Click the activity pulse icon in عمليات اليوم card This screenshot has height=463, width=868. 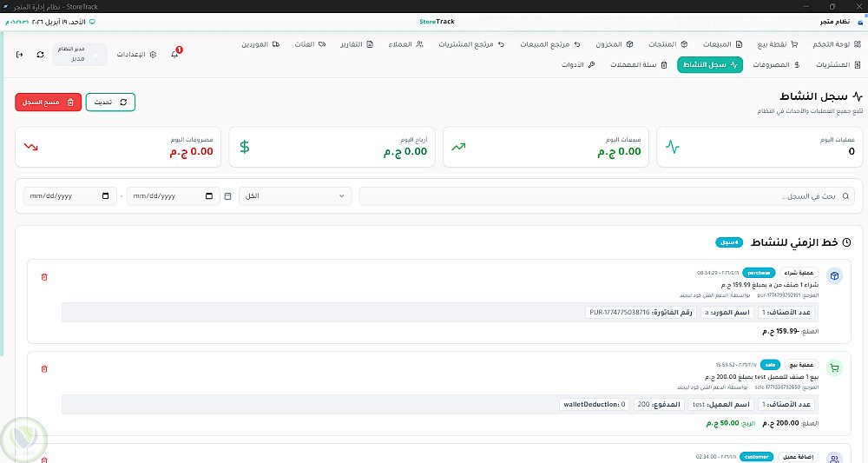coord(673,147)
